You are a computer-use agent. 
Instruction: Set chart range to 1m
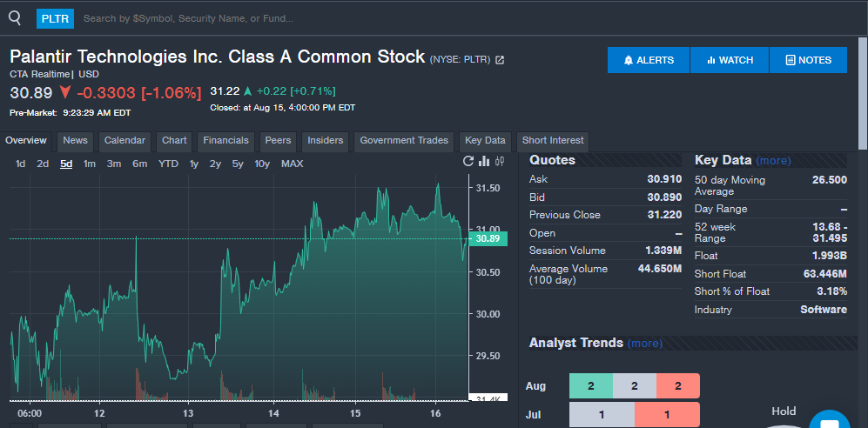click(90, 164)
